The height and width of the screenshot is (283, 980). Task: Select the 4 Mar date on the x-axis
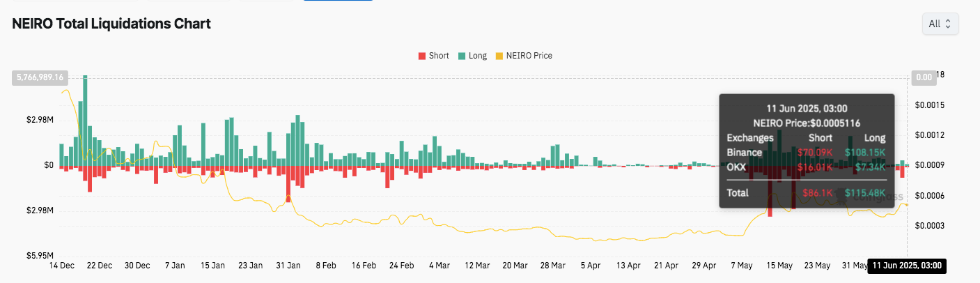(440, 266)
